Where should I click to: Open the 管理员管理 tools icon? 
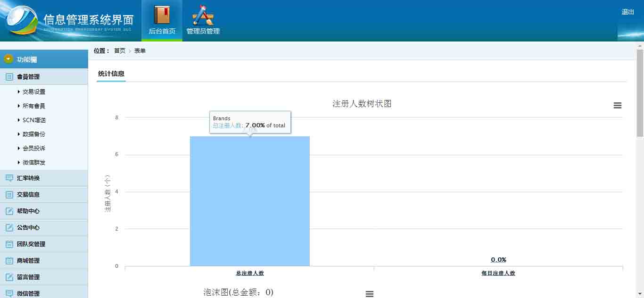[203, 15]
